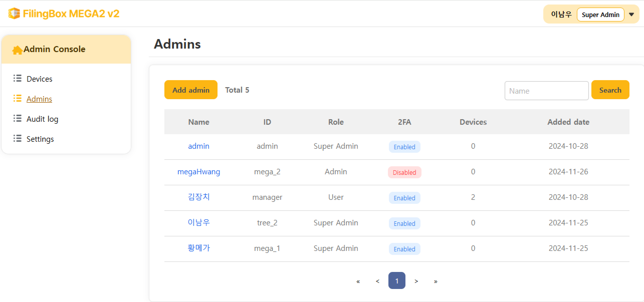Open the Settings menu item
Image resolution: width=644 pixels, height=302 pixels.
coord(40,139)
